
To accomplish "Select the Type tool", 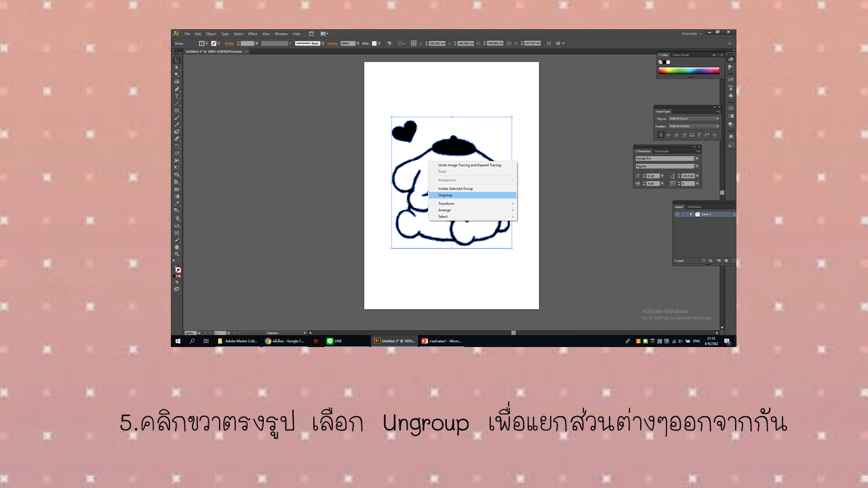I will 178,96.
